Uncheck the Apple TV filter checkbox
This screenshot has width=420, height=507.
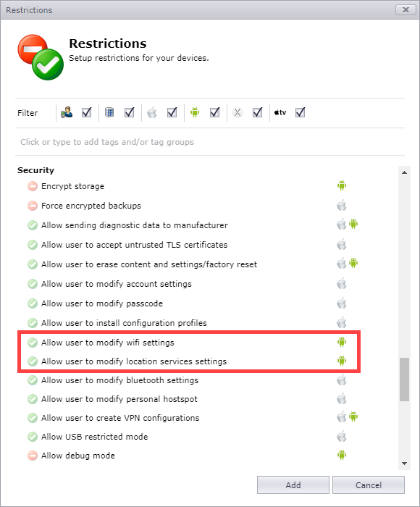pyautogui.click(x=300, y=112)
